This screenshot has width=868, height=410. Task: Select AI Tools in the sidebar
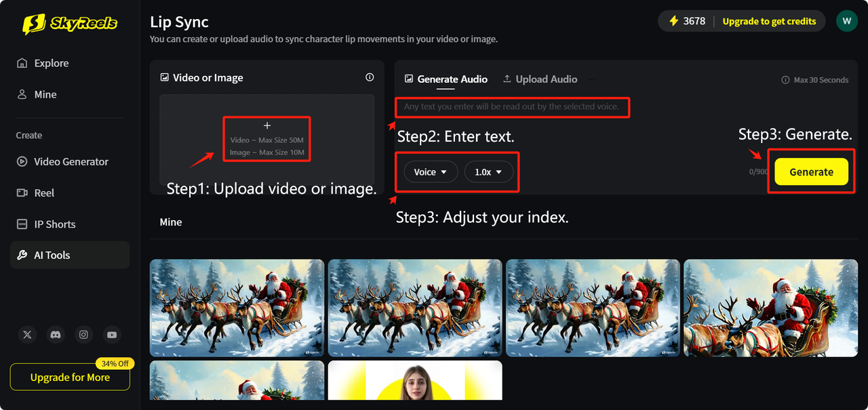[x=70, y=255]
